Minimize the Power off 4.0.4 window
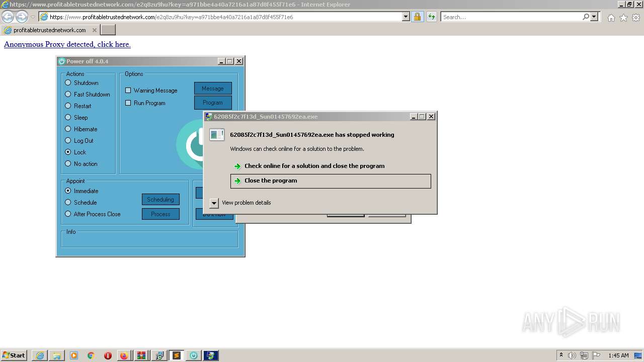 point(221,61)
